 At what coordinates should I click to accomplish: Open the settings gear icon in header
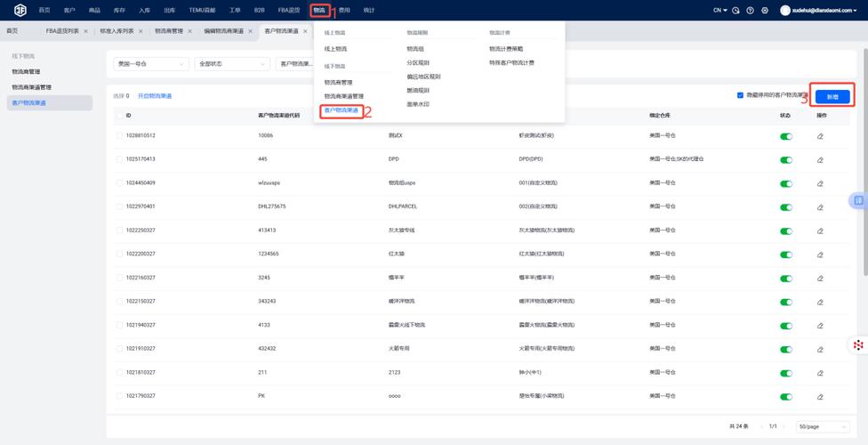765,11
